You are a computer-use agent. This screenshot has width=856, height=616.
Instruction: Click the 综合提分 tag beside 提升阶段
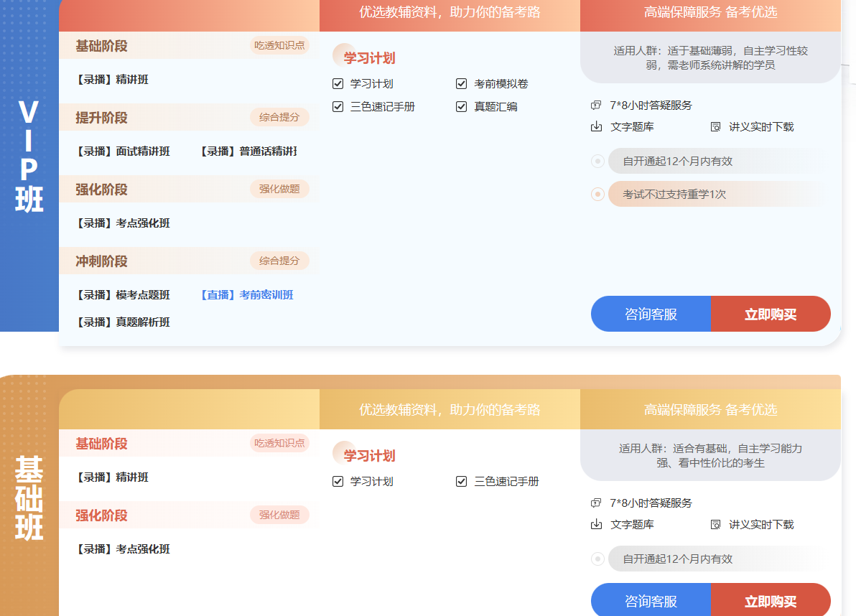tap(279, 117)
